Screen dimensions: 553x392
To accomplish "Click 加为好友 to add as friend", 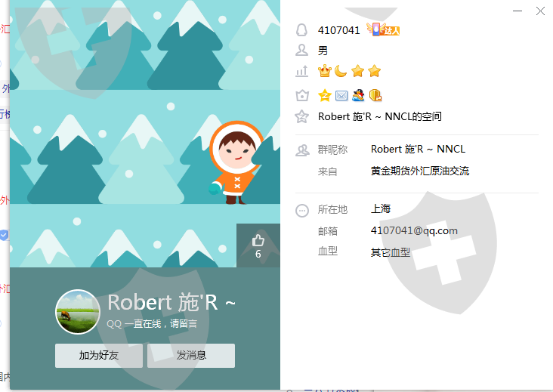I will pyautogui.click(x=99, y=355).
